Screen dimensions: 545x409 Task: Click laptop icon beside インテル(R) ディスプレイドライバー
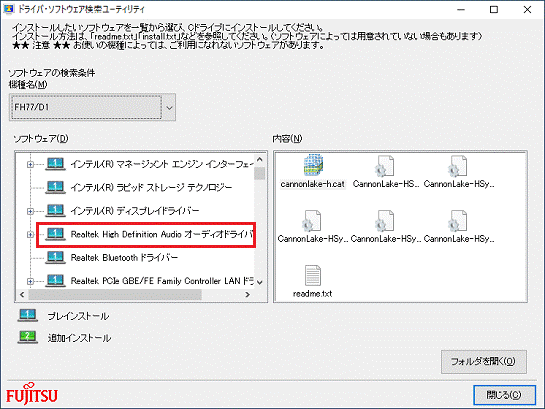coord(55,211)
